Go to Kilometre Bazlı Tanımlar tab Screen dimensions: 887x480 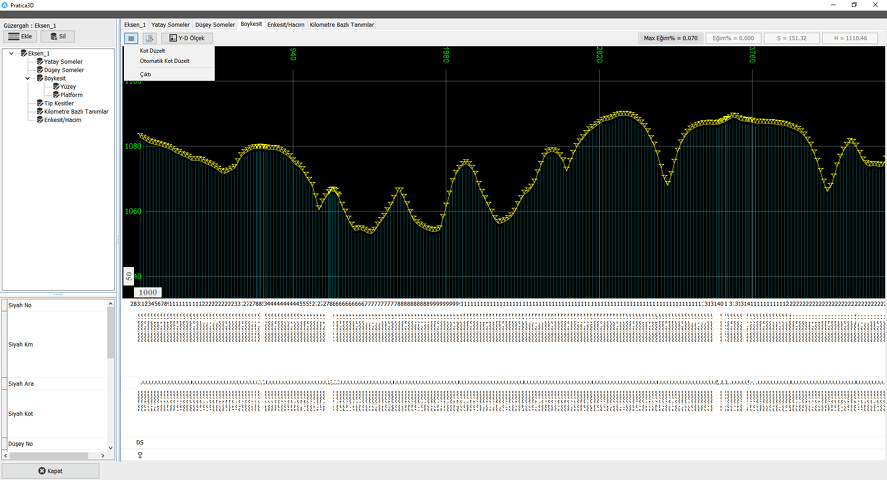tap(341, 24)
